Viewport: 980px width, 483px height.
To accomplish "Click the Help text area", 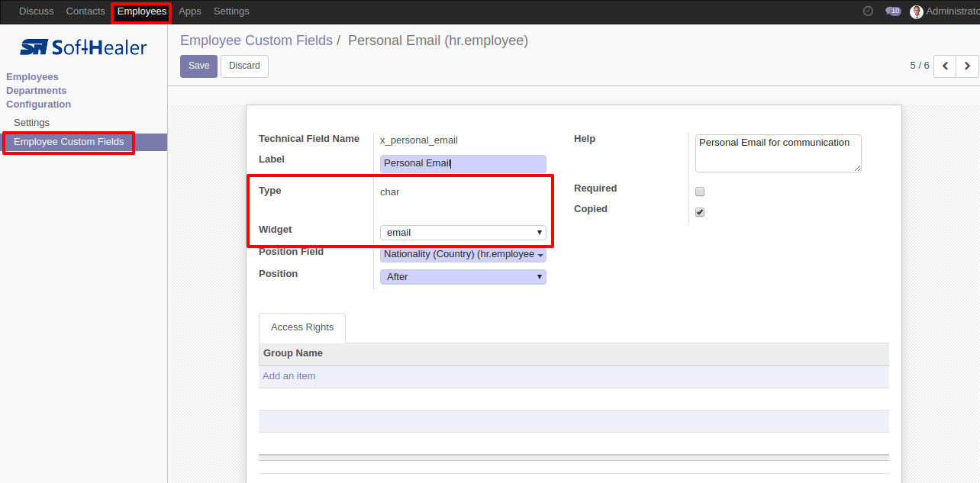I will point(779,153).
